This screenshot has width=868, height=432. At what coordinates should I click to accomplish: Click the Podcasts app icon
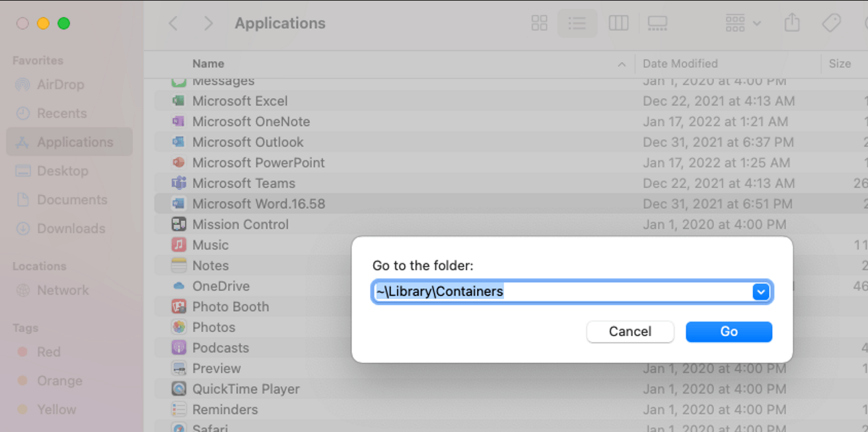179,348
